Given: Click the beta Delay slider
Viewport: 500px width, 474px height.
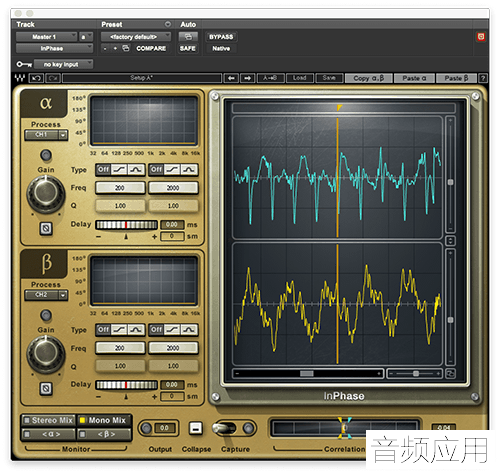Looking at the screenshot, I should [x=126, y=385].
